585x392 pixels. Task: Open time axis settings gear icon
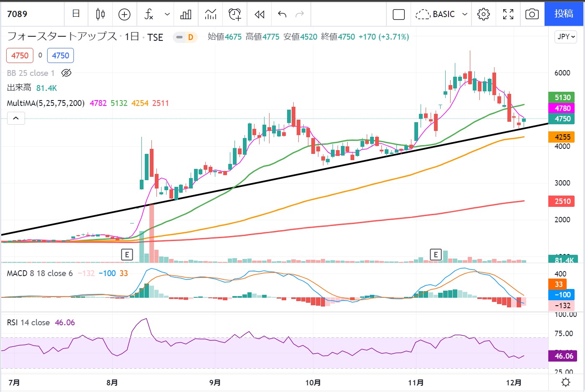[x=566, y=382]
